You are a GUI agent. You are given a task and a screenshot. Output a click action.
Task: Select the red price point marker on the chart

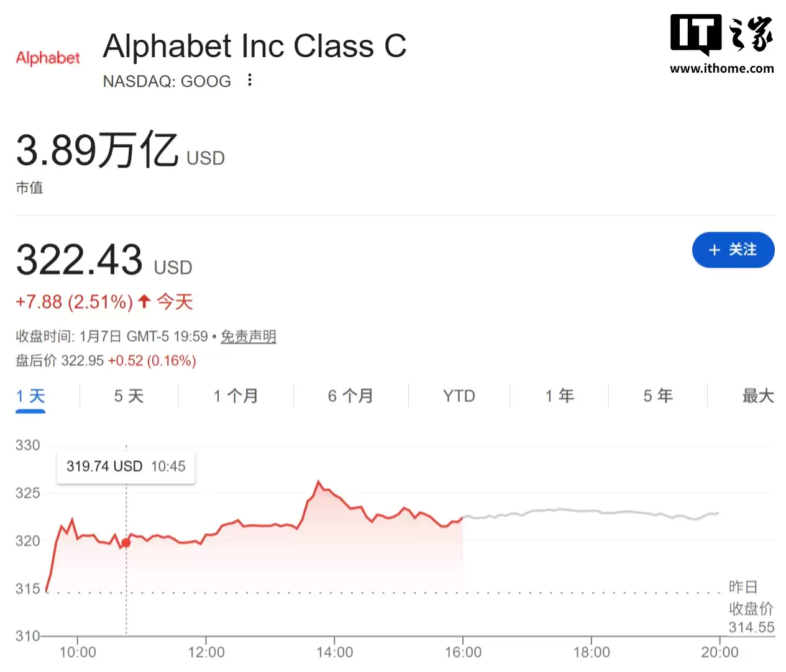pos(126,542)
